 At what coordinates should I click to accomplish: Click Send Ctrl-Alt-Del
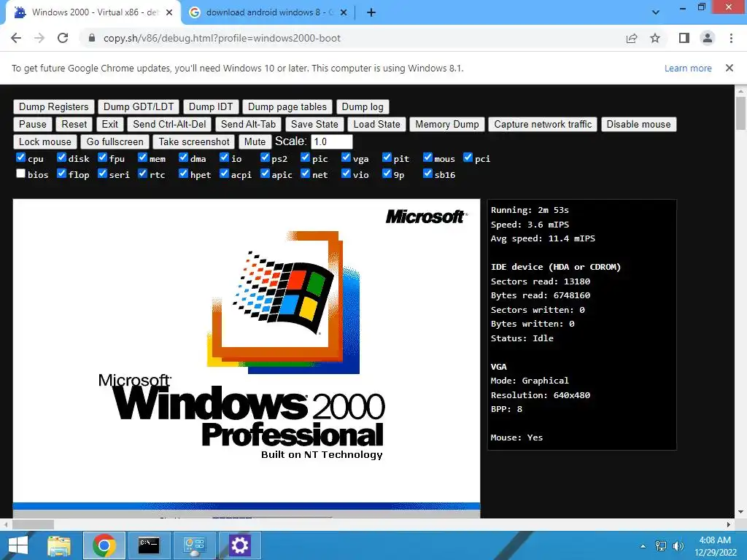[169, 124]
